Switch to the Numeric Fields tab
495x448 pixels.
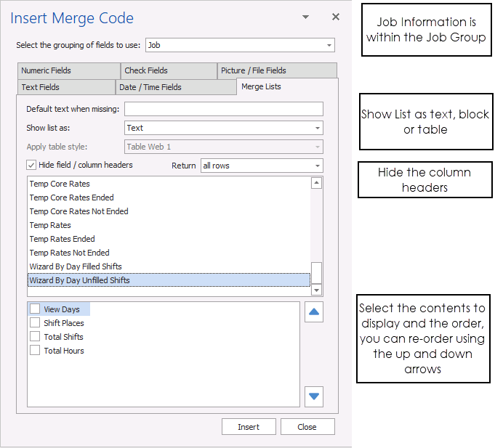pyautogui.click(x=68, y=70)
